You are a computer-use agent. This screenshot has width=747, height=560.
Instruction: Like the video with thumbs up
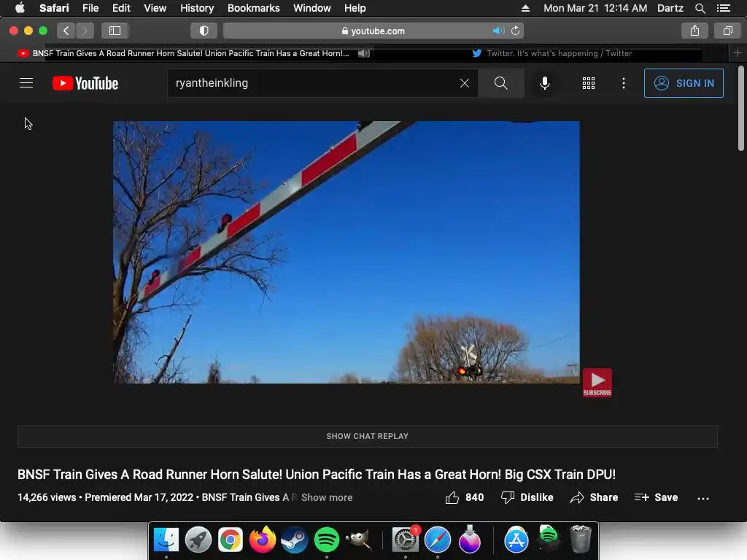pos(464,497)
